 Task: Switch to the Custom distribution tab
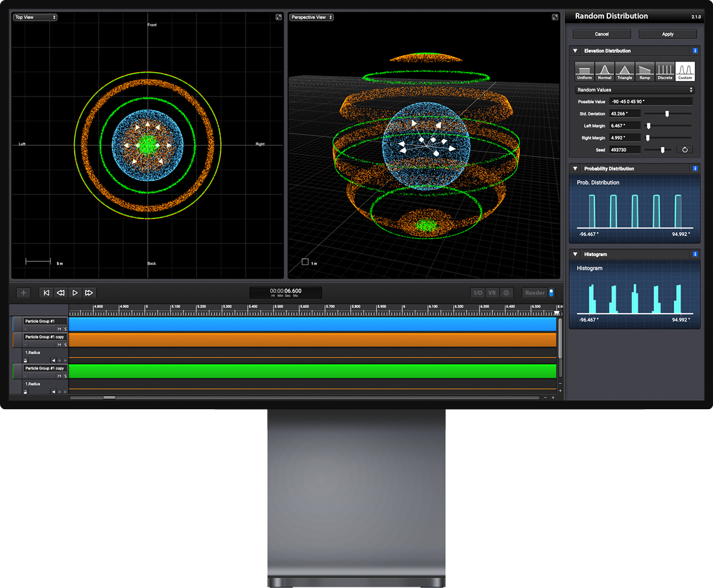coord(685,70)
